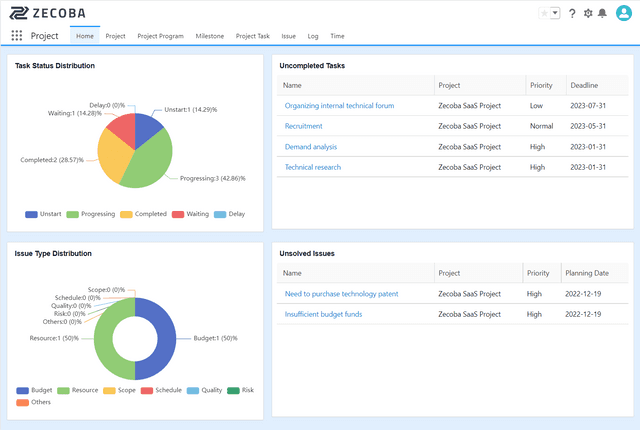Viewport: 640px width, 430px height.
Task: Toggle the Completed legend in task chart
Action: [143, 214]
